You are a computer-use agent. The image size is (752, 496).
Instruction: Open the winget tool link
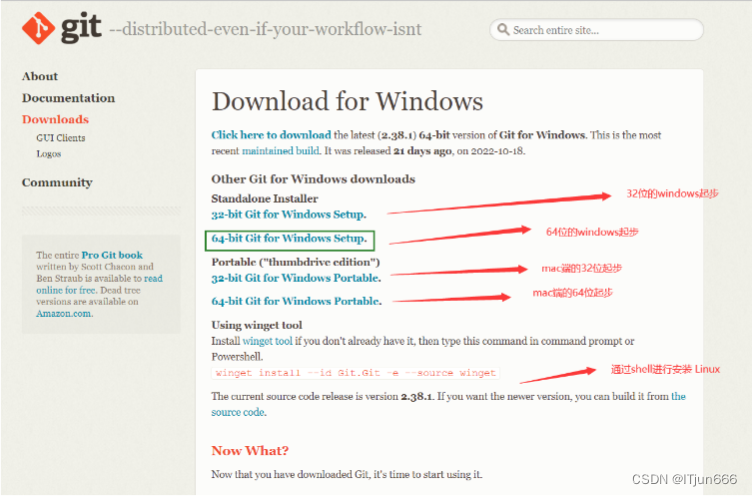coord(267,341)
